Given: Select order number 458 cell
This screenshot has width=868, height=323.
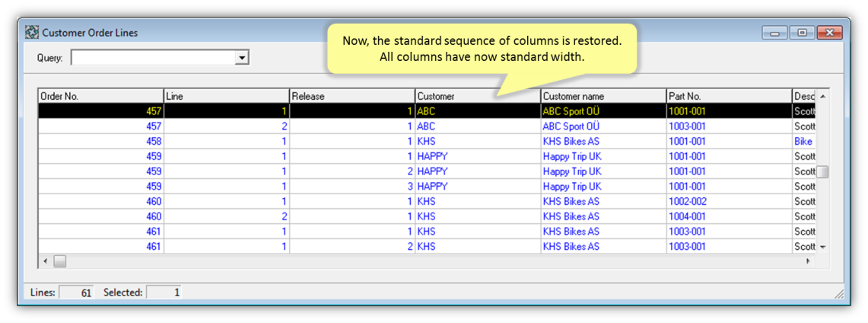Looking at the screenshot, I should 100,141.
